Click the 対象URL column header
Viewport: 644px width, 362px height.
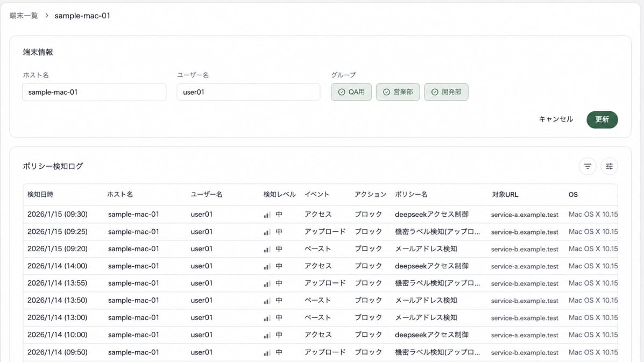505,195
